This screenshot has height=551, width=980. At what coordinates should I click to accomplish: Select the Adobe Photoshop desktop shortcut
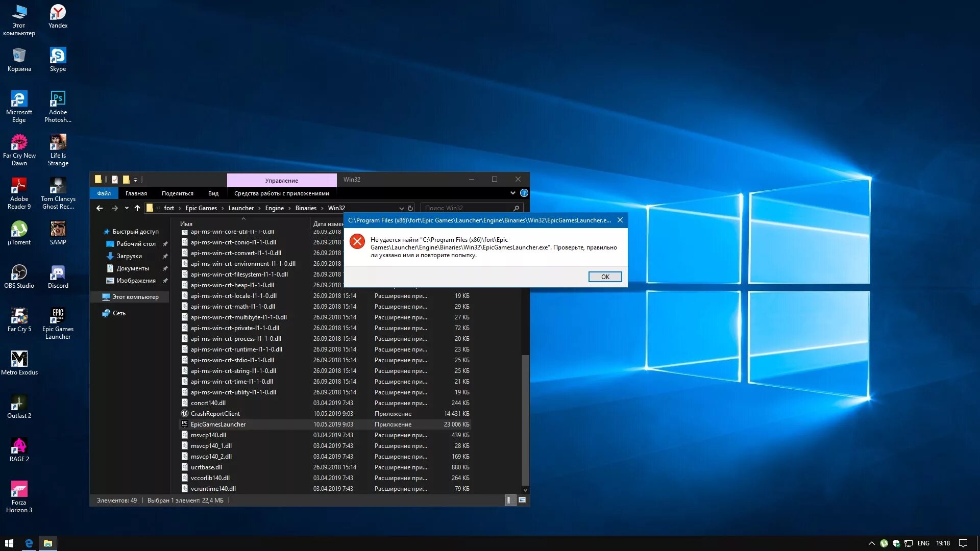pos(58,107)
